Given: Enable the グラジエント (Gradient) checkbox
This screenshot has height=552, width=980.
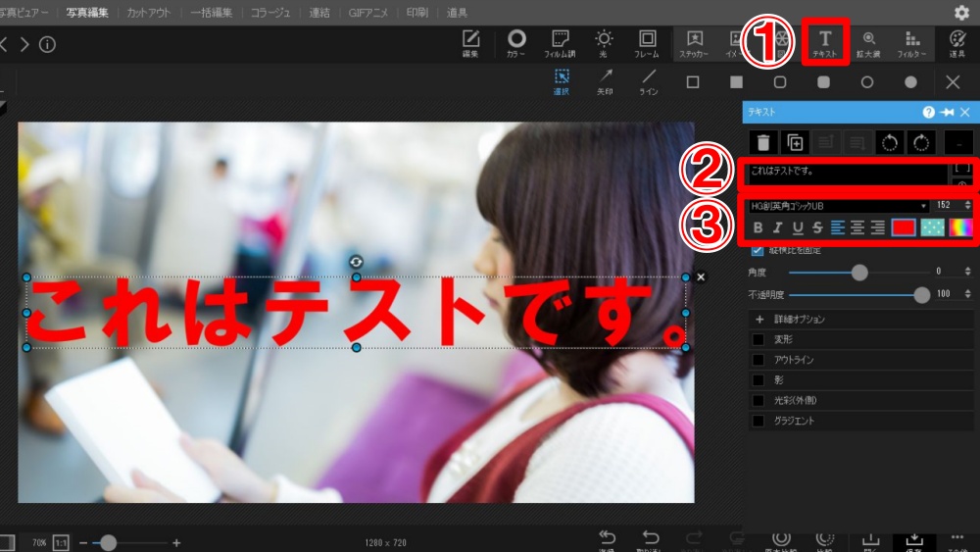Looking at the screenshot, I should [759, 421].
